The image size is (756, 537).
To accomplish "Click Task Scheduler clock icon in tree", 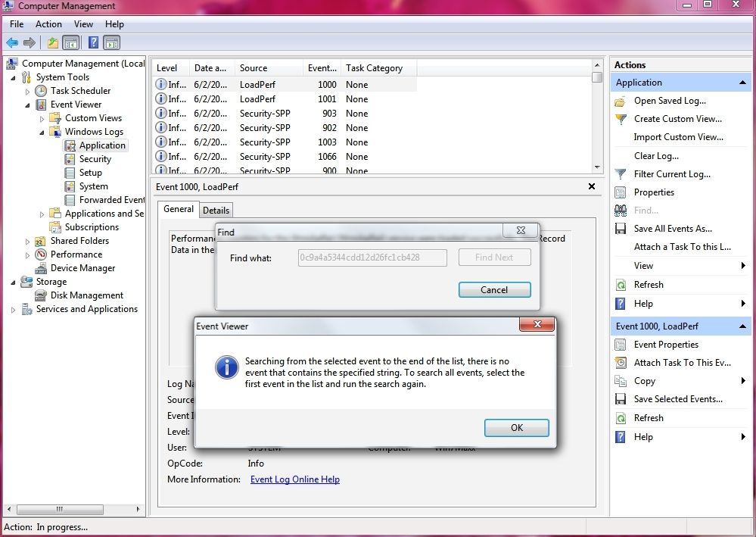I will (x=41, y=91).
